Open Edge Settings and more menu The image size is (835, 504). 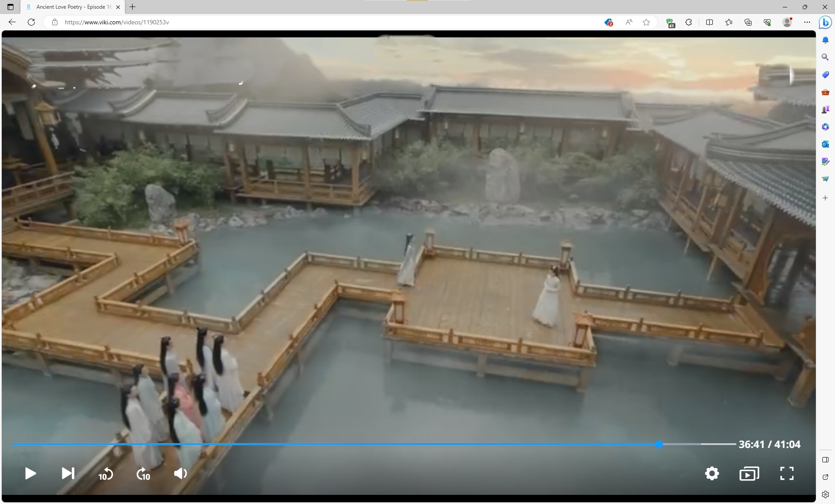[x=807, y=22]
